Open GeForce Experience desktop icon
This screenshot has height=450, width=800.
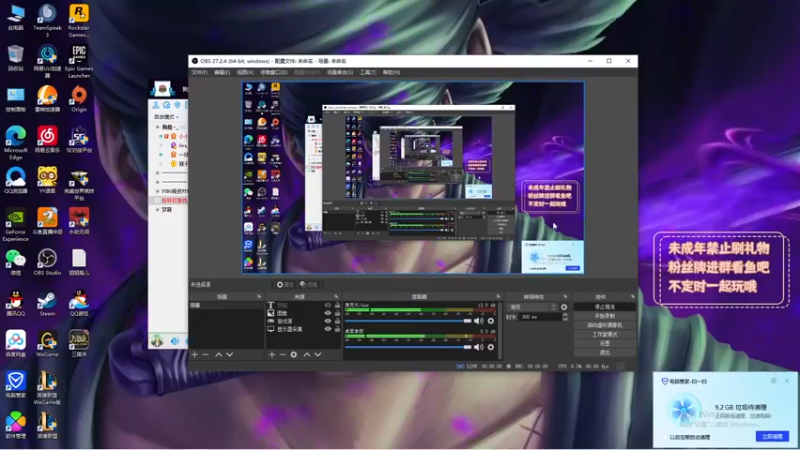15,224
